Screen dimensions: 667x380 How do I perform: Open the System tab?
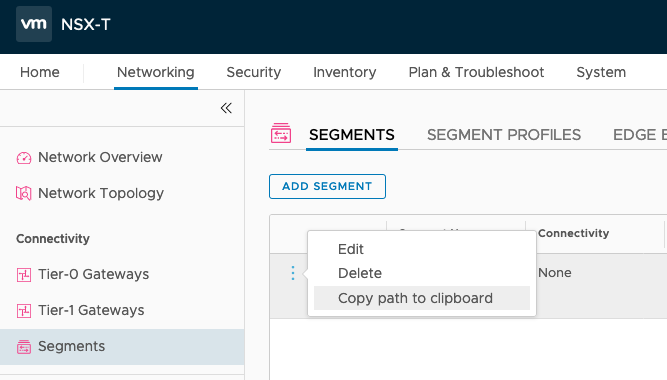point(601,72)
